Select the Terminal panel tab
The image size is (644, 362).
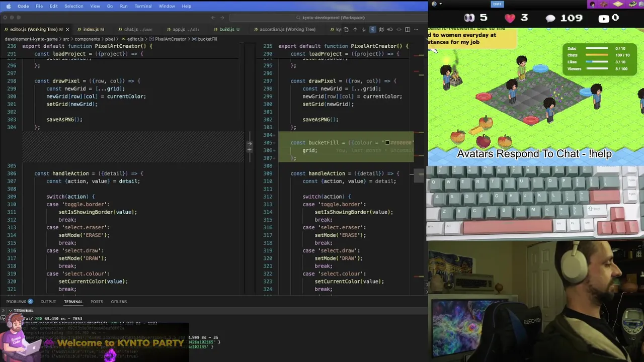coord(73,302)
